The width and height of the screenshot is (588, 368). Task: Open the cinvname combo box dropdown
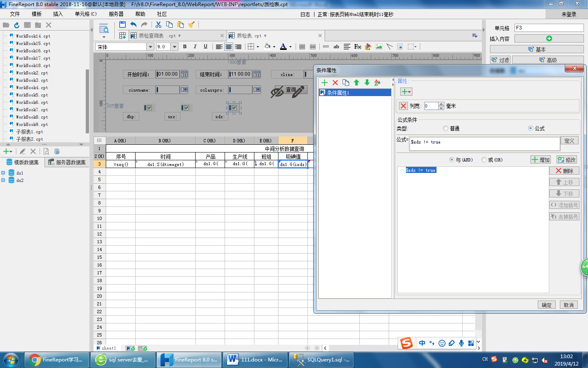coord(184,90)
